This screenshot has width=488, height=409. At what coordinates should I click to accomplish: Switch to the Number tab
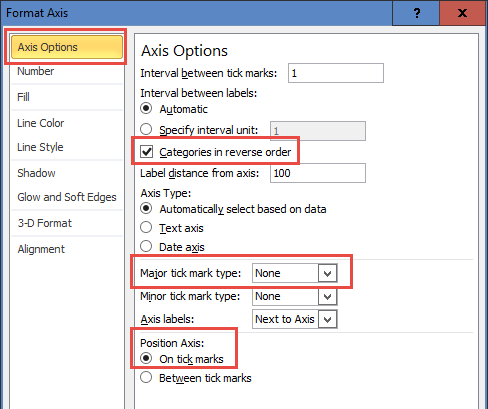(x=36, y=71)
